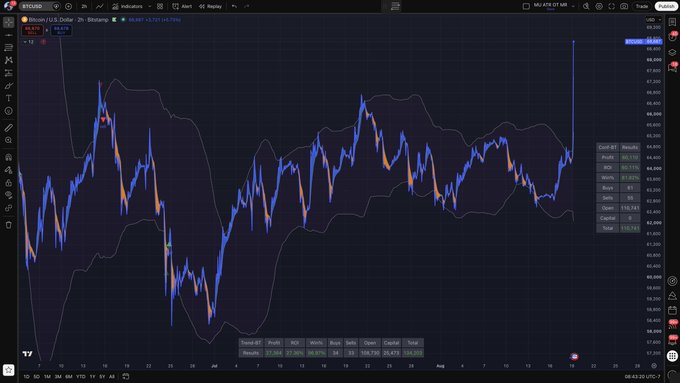Remove drawings with the trash icon

point(9,225)
